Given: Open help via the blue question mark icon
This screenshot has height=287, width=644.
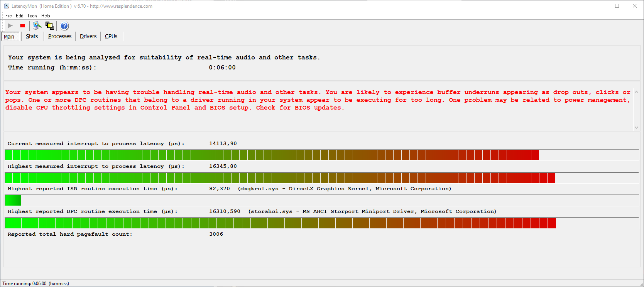Looking at the screenshot, I should point(64,26).
